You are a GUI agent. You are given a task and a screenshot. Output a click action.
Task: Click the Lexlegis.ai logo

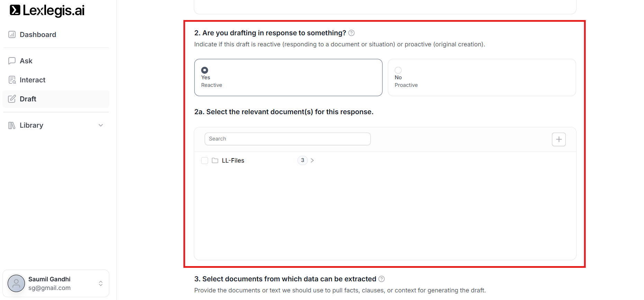[x=47, y=11]
